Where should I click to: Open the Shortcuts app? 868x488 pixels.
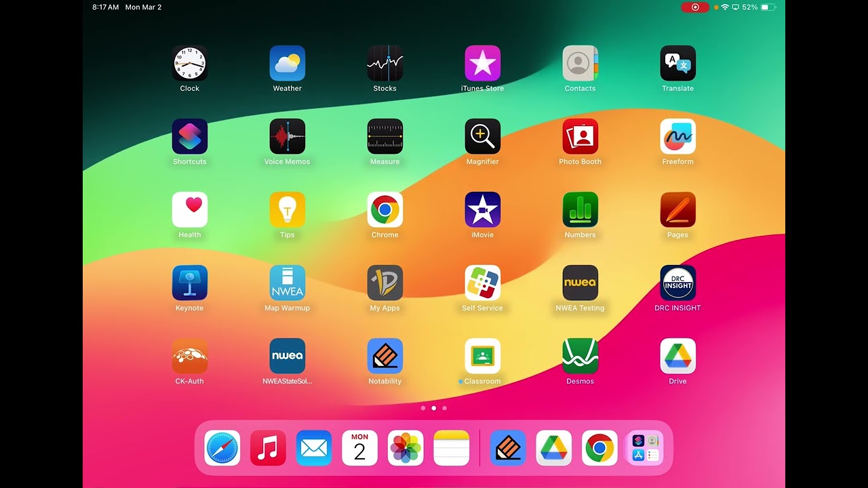[190, 136]
